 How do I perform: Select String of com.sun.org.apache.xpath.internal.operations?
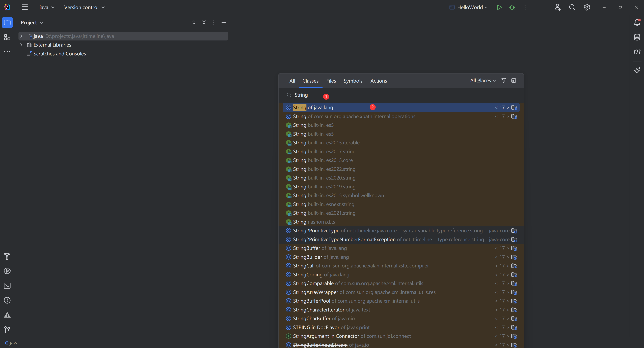[401, 116]
